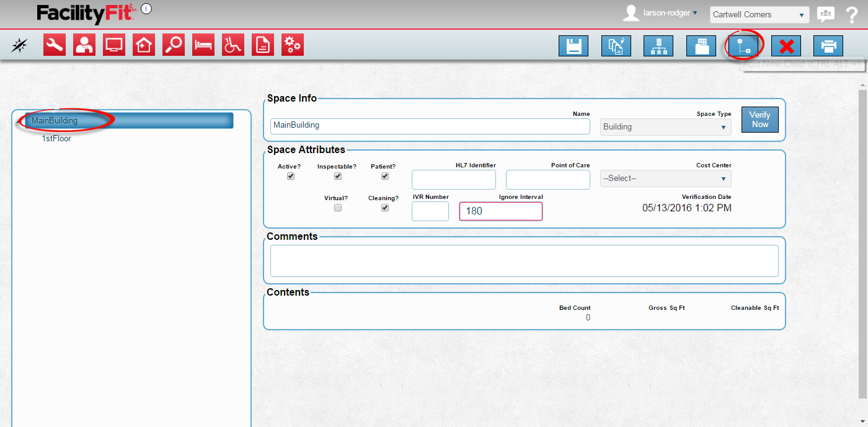Viewport: 868px width, 427px height.
Task: Open the Space Type dropdown
Action: pyautogui.click(x=666, y=127)
